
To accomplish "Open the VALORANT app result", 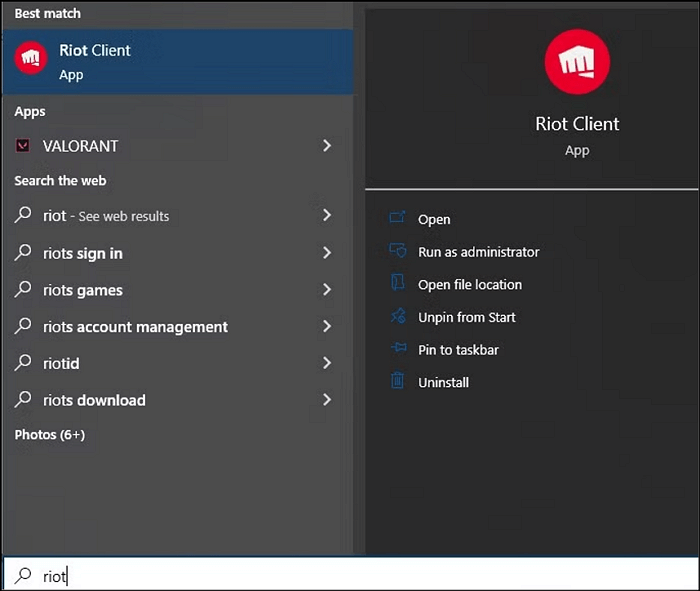I will click(x=178, y=146).
